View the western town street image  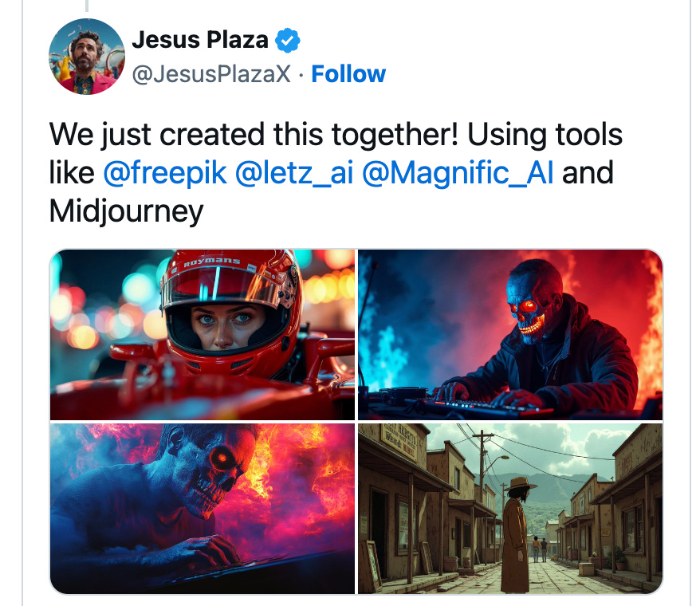[x=510, y=509]
